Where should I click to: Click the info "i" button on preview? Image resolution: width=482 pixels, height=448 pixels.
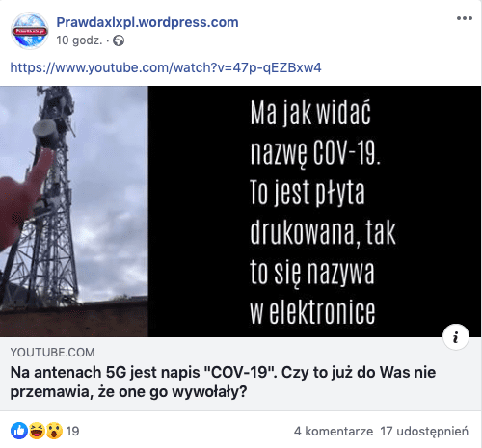456,337
